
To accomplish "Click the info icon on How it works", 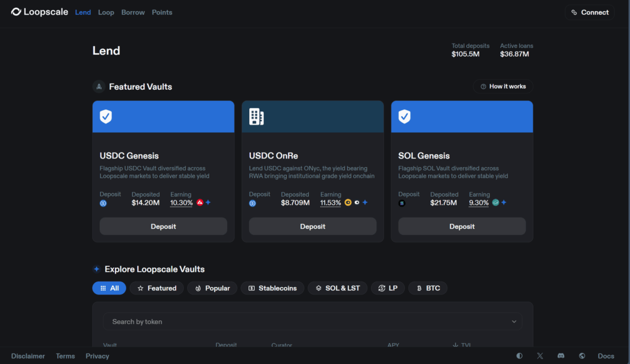I will point(483,86).
